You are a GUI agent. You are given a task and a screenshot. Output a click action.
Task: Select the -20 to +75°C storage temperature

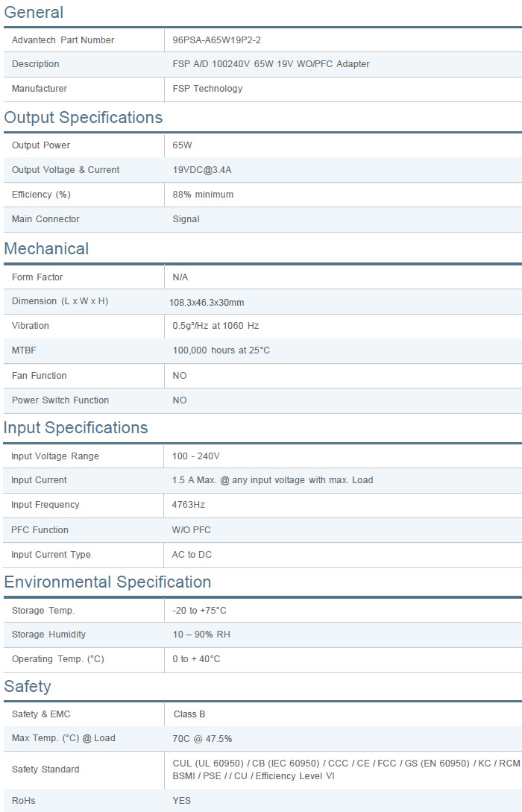tap(199, 611)
